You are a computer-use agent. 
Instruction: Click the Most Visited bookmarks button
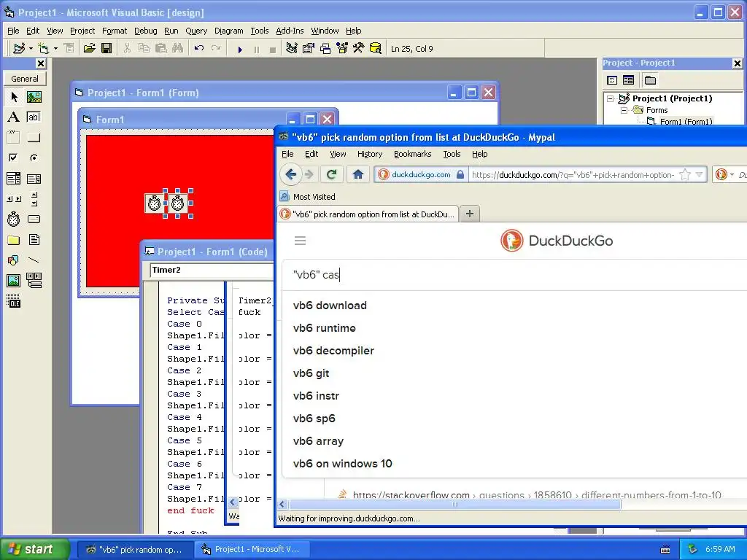point(308,197)
